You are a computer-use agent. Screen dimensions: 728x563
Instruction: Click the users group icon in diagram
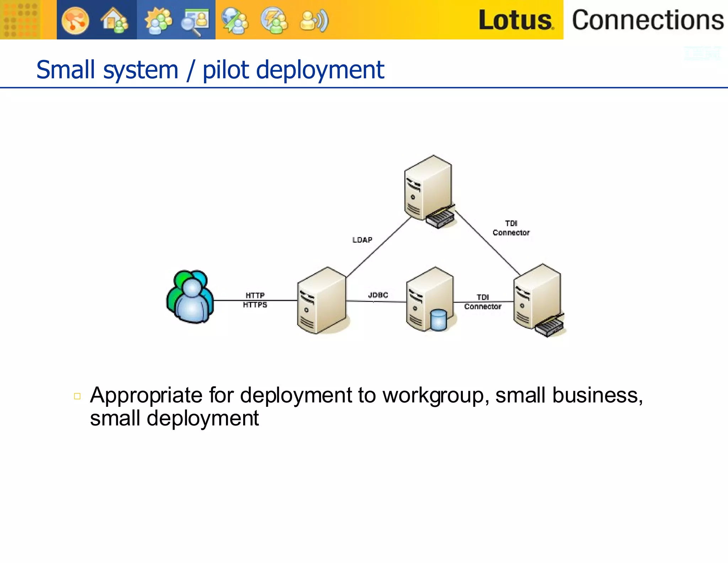(x=190, y=297)
